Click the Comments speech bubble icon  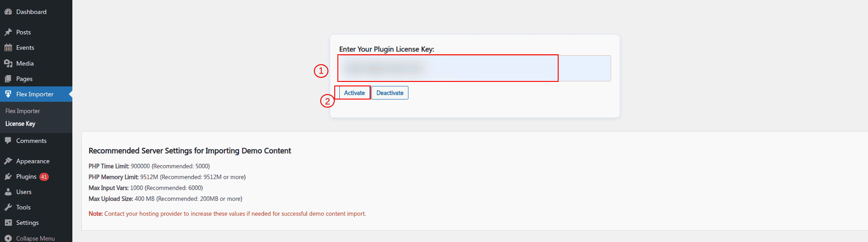pyautogui.click(x=8, y=141)
